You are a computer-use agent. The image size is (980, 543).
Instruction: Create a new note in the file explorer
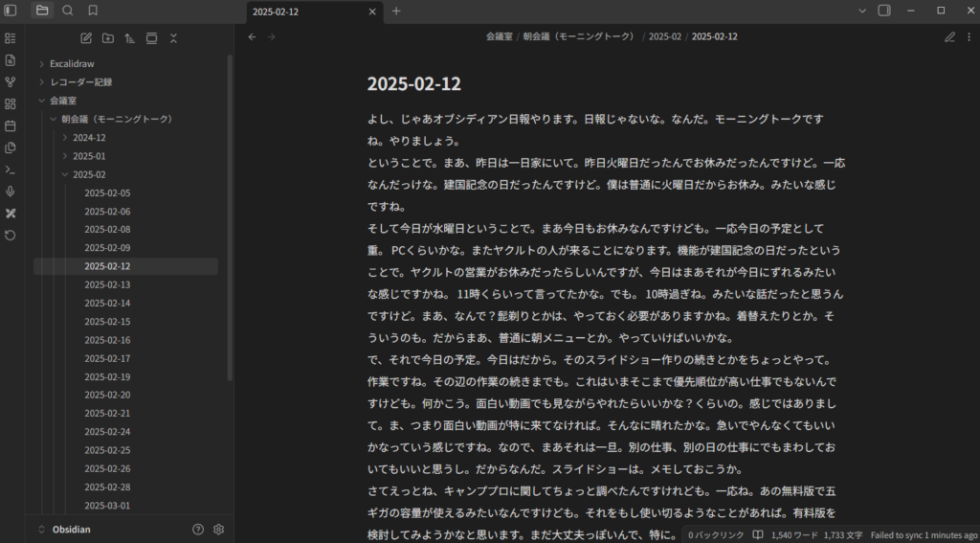click(x=86, y=38)
